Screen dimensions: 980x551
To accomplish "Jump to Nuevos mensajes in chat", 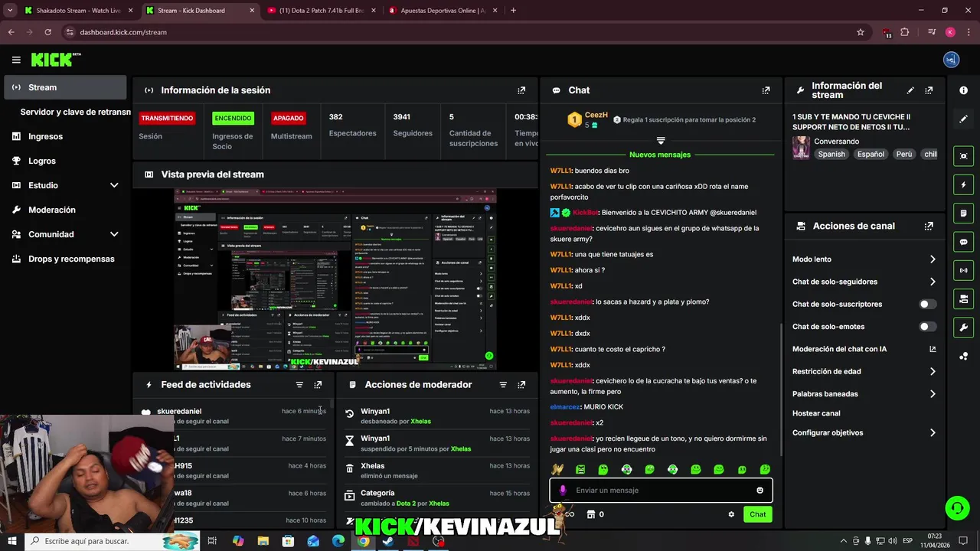I will pyautogui.click(x=660, y=155).
